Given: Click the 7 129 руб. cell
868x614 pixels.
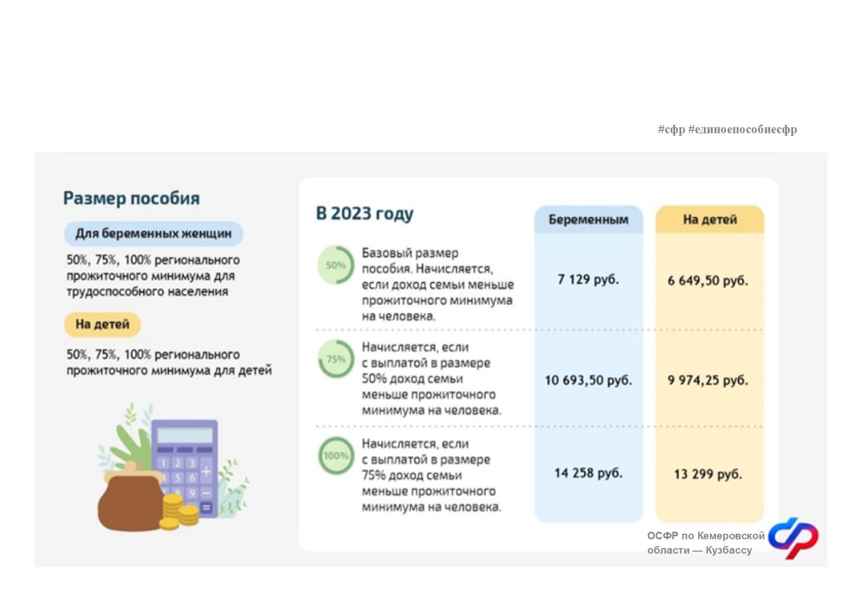Looking at the screenshot, I should pyautogui.click(x=589, y=280).
